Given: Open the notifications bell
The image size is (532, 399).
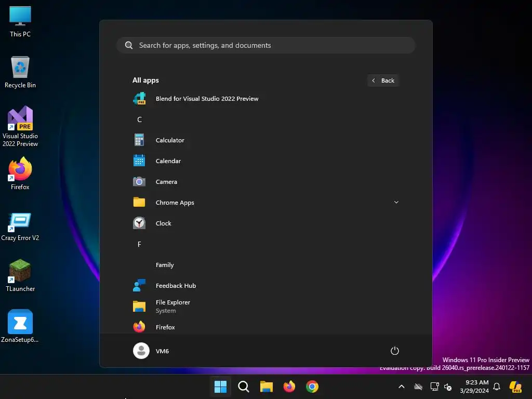Looking at the screenshot, I should 497,387.
